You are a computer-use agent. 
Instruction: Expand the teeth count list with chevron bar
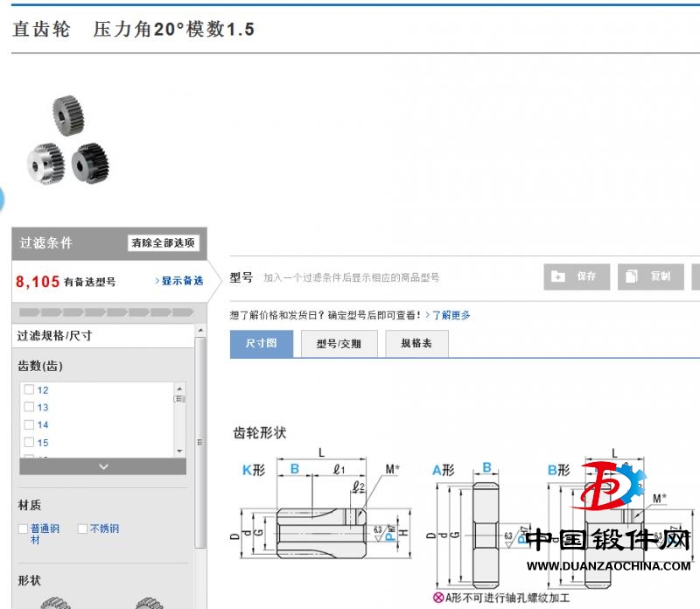tap(102, 466)
